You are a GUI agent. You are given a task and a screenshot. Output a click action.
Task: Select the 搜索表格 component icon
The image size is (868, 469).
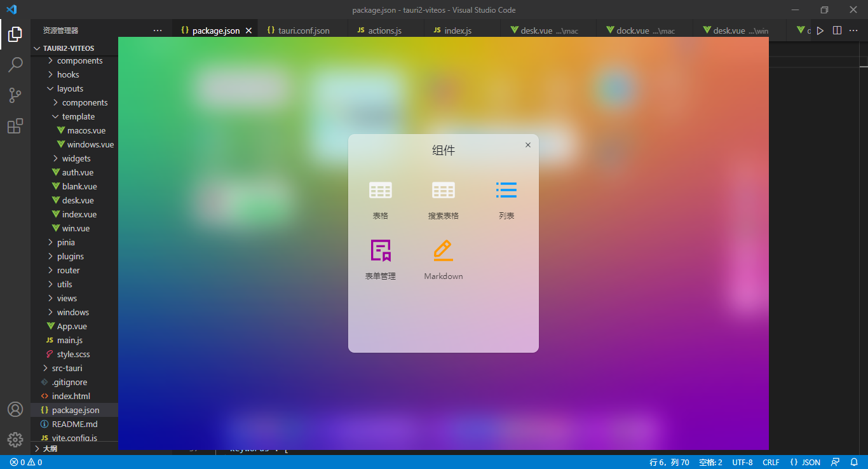click(x=443, y=189)
